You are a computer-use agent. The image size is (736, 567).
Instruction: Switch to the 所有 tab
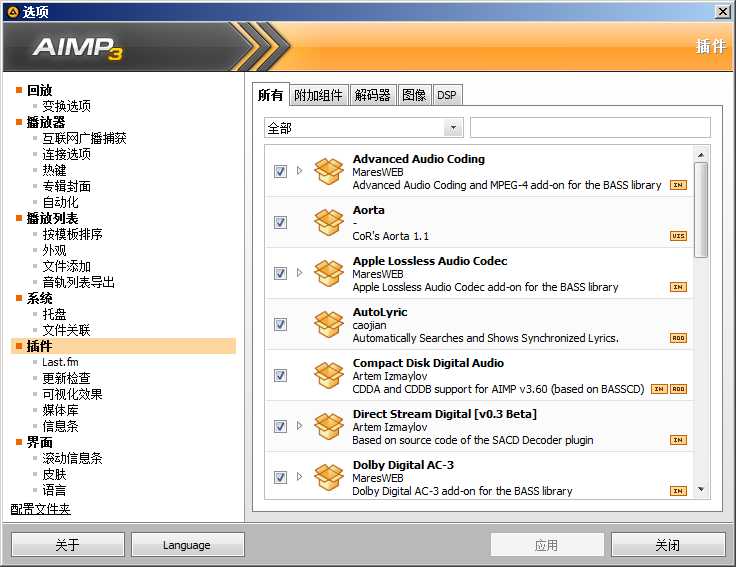point(270,95)
